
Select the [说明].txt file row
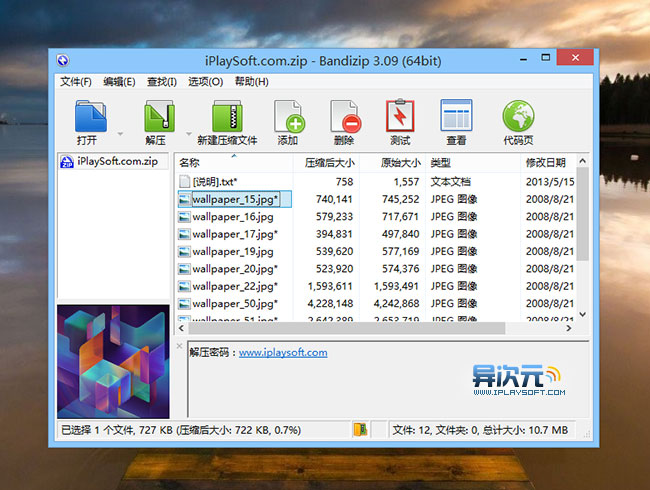click(x=376, y=182)
